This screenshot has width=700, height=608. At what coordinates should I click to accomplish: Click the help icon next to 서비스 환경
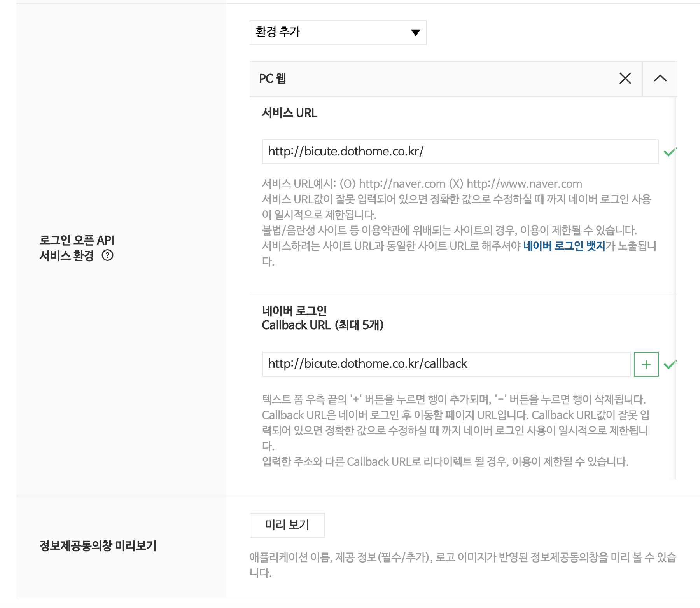(x=107, y=255)
